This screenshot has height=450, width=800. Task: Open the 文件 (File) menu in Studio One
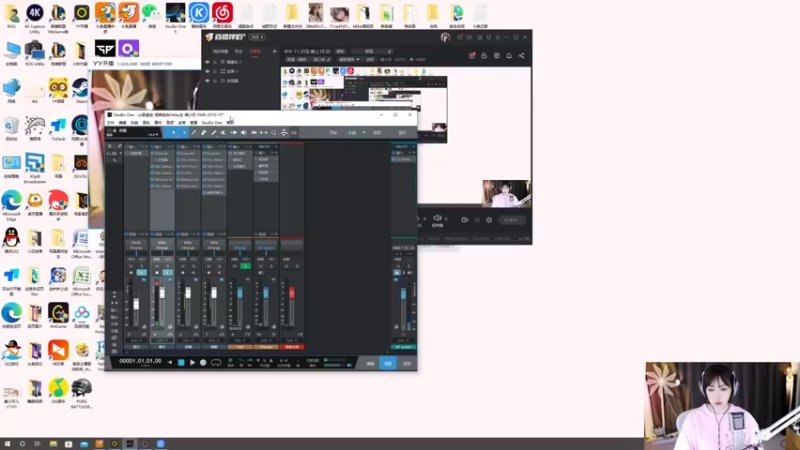[x=111, y=123]
